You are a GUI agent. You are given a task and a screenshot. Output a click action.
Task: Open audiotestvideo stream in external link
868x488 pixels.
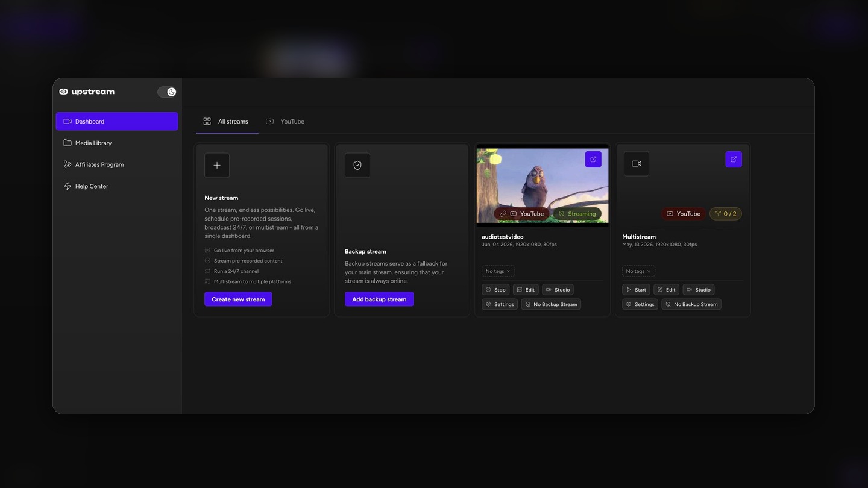tap(593, 159)
